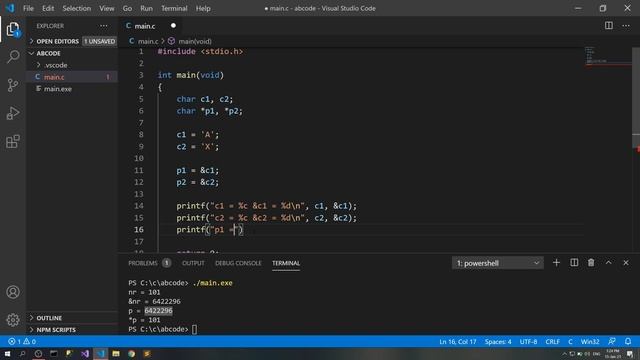Click errors and warnings count in status bar

[x=22, y=341]
